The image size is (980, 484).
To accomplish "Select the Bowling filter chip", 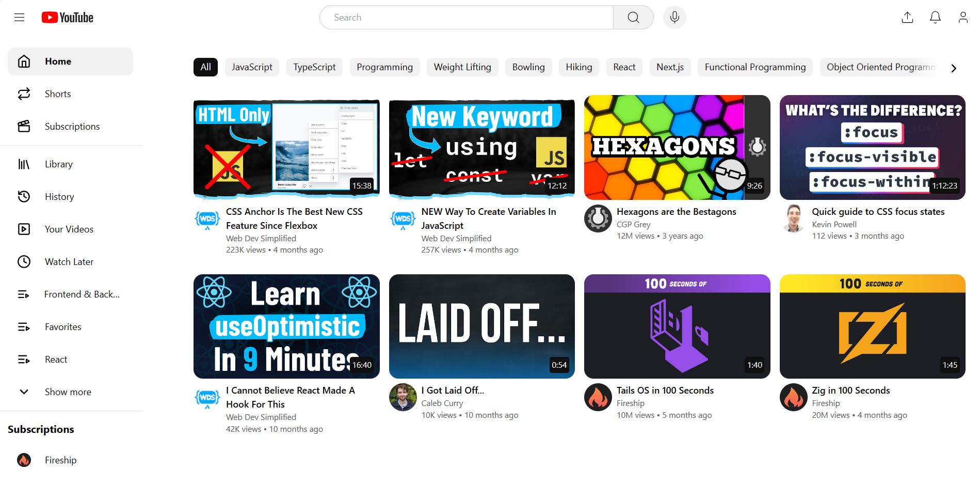I will point(528,67).
